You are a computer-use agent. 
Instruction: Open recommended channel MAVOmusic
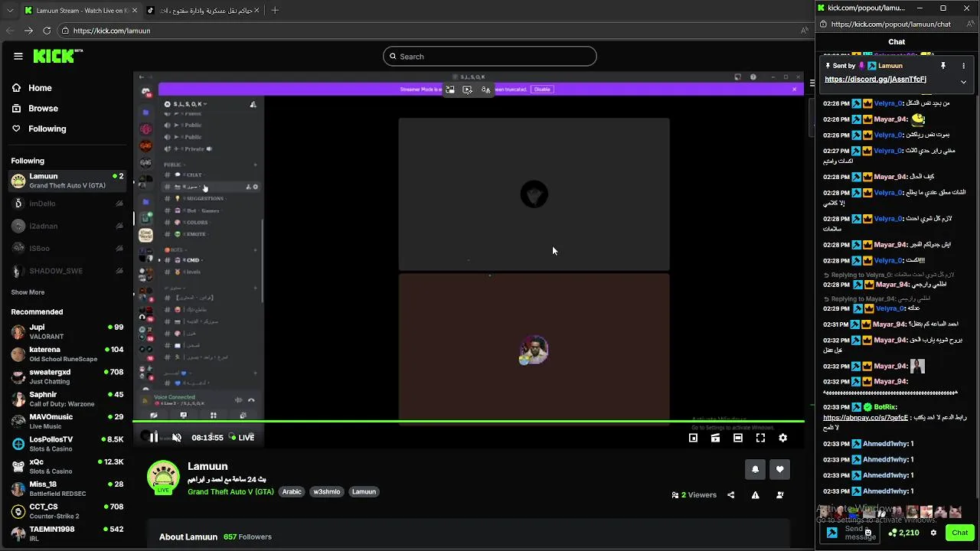tap(67, 422)
